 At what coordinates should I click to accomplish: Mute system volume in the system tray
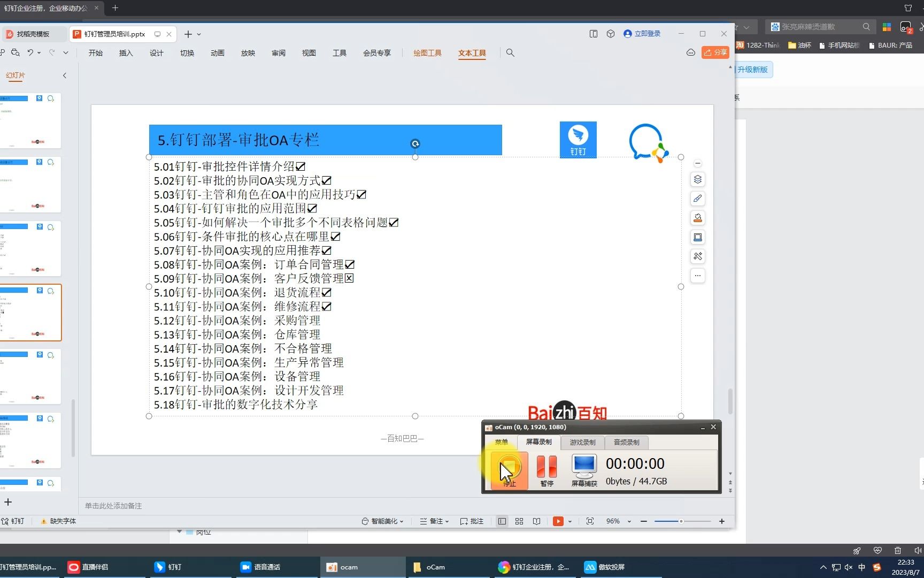tap(849, 567)
